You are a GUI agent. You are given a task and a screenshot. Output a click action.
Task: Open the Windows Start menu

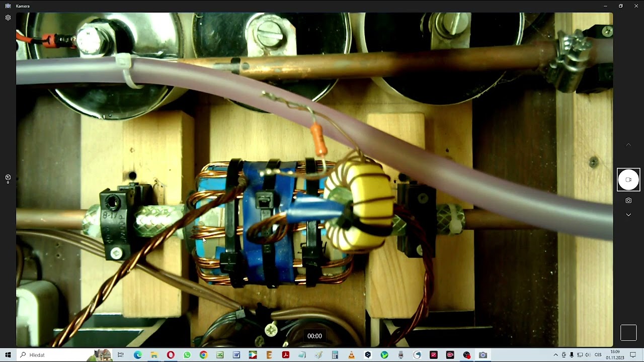point(8,355)
